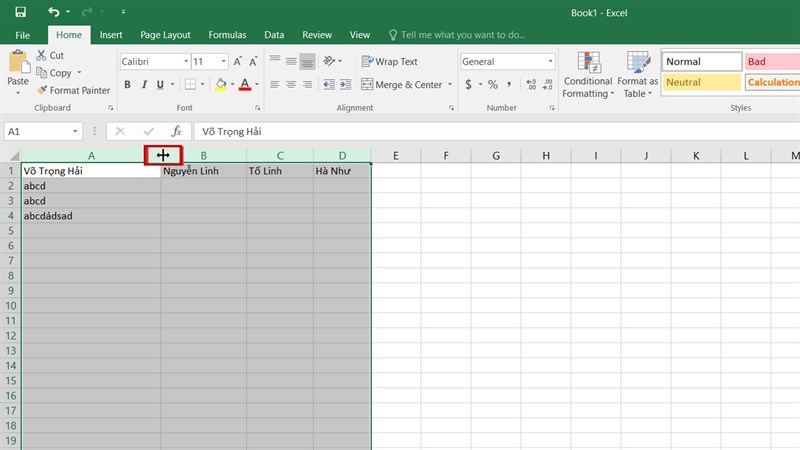
Task: Click the Paste clipboard icon
Action: point(18,62)
